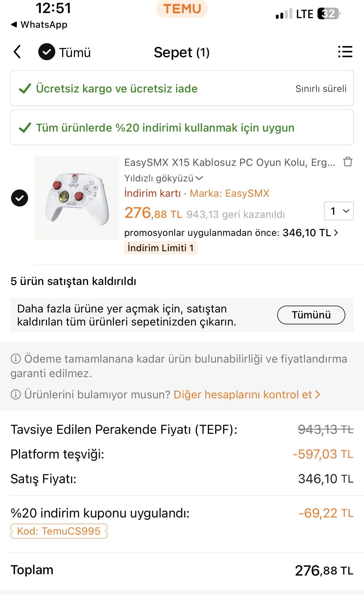Tap green checkmark on Ücretsiz kargo banner

click(x=25, y=89)
